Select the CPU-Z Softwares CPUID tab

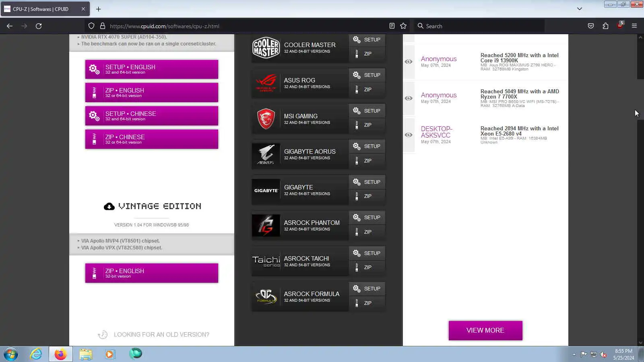coord(45,9)
